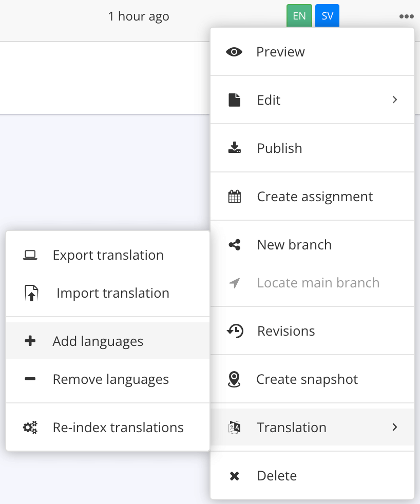This screenshot has width=420, height=504.
Task: Click the EN language badge
Action: click(299, 15)
